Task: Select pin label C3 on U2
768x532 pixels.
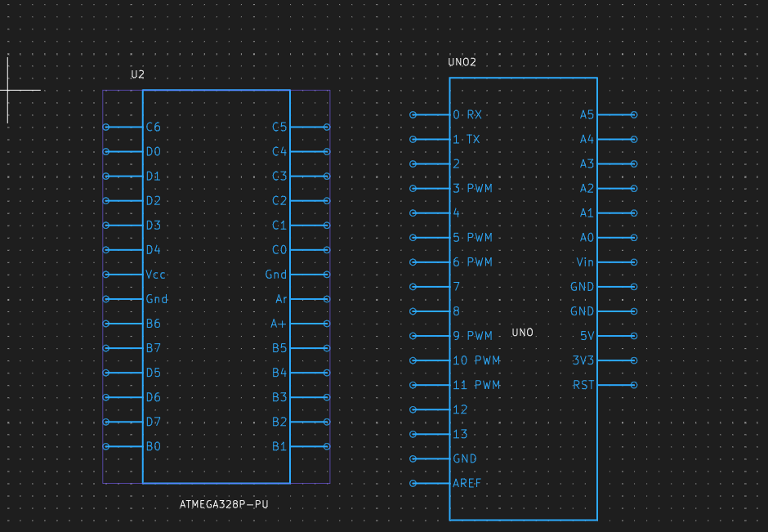Action: pos(279,177)
